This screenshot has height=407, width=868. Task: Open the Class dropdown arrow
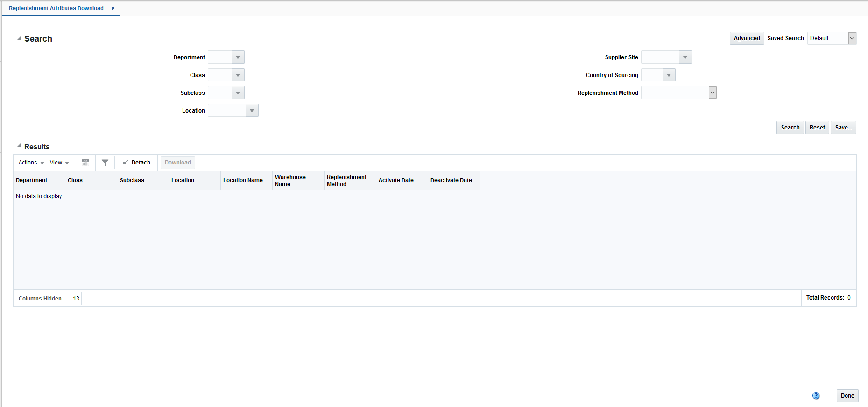[x=238, y=75]
